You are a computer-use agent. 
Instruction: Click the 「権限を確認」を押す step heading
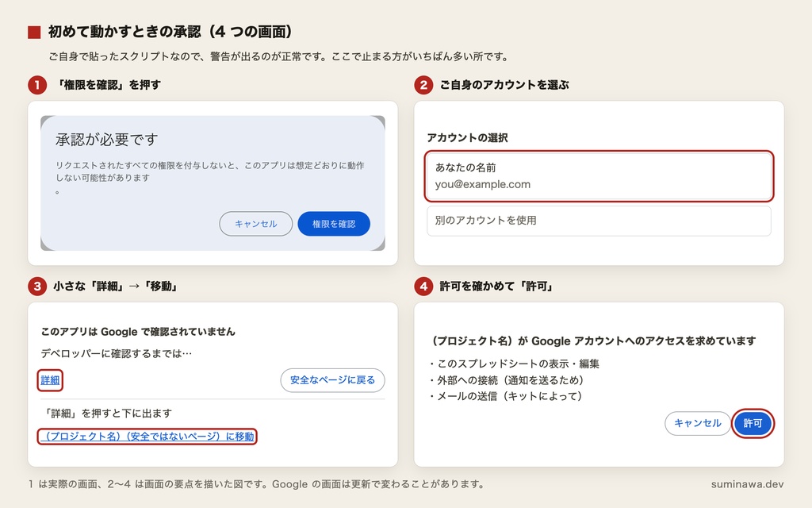[x=107, y=85]
